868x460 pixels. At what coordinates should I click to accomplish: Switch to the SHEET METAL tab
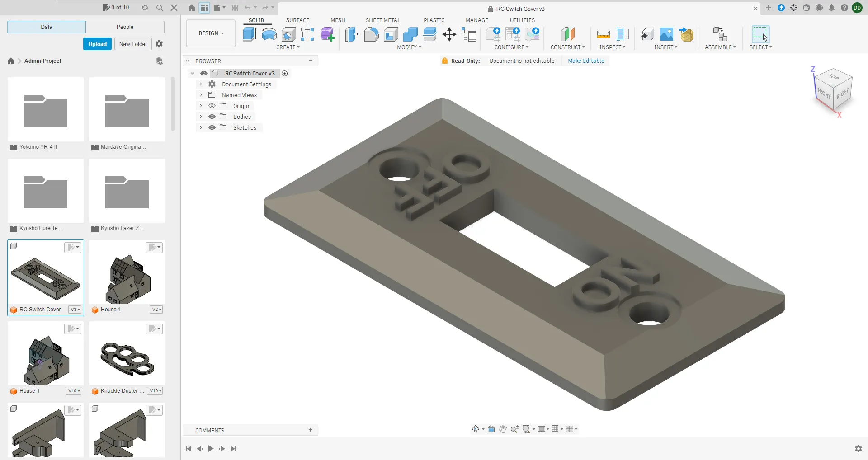point(383,20)
